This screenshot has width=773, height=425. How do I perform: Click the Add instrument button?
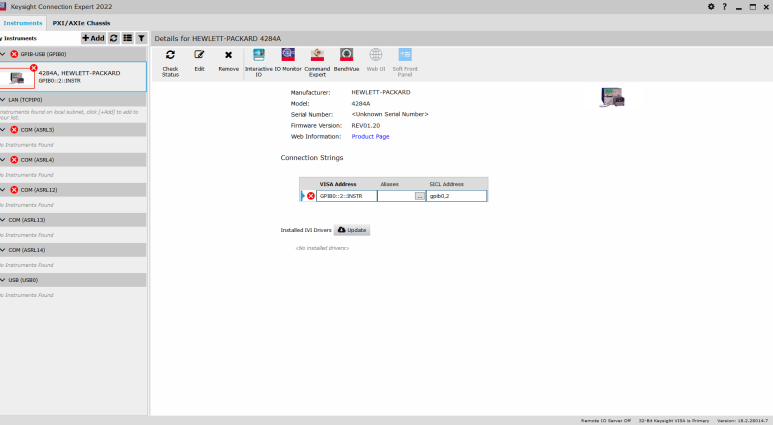(x=93, y=38)
